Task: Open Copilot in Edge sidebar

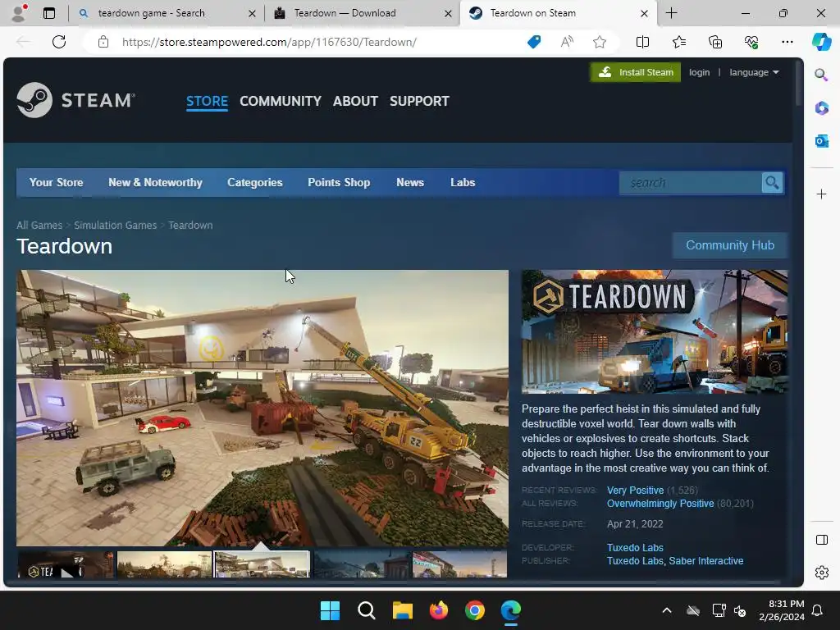Action: pyautogui.click(x=821, y=42)
